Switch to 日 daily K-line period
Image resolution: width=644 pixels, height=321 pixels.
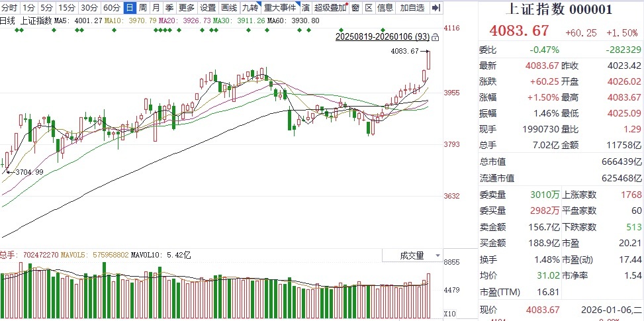click(x=129, y=8)
